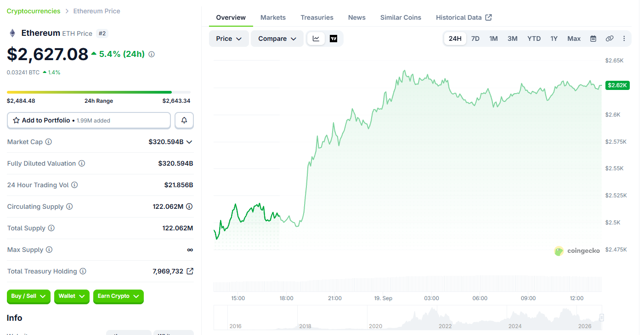Click the Ethereum logo icon
644x335 pixels.
pos(12,33)
